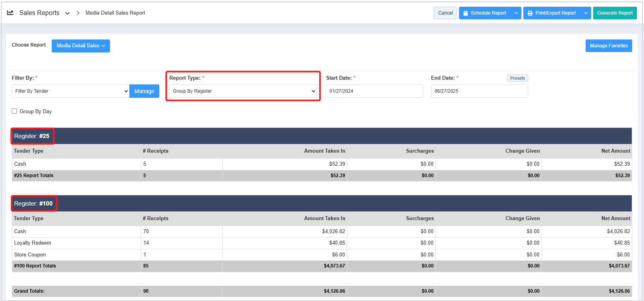Click into the Start Date field
This screenshot has width=644, height=301.
(374, 91)
